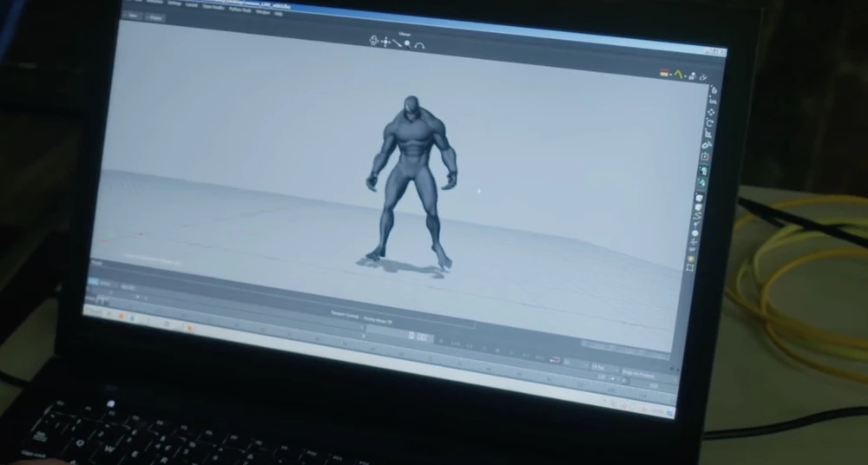The image size is (868, 465).
Task: Open the red-yellow color bars dropdown
Action: (x=665, y=73)
